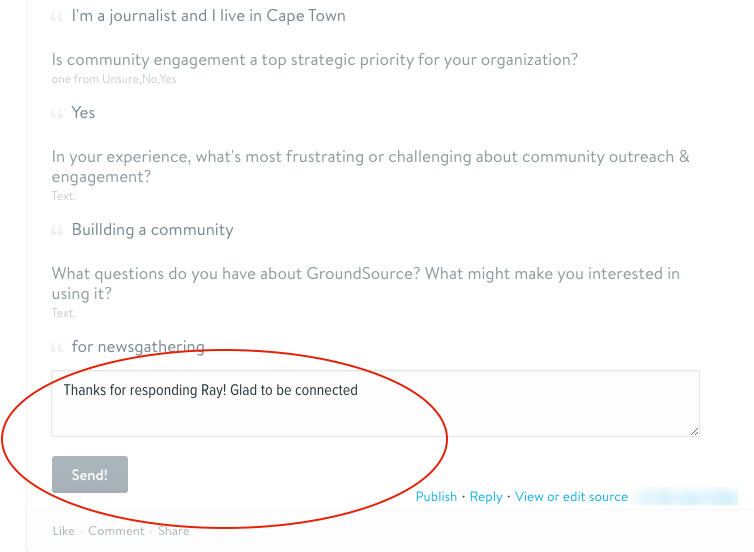The height and width of the screenshot is (552, 754).
Task: Click the answer "I'm a journalist and I live in Cape Town"
Action: pos(208,17)
